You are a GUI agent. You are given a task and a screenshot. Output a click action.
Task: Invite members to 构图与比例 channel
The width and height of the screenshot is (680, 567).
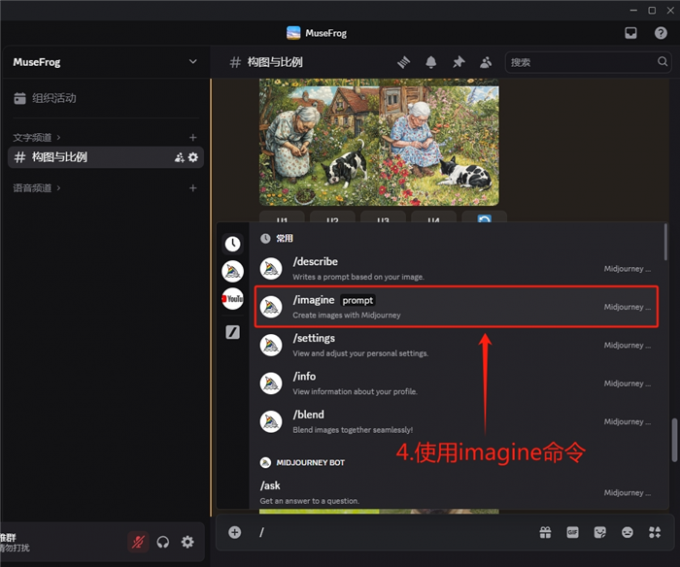pos(179,157)
